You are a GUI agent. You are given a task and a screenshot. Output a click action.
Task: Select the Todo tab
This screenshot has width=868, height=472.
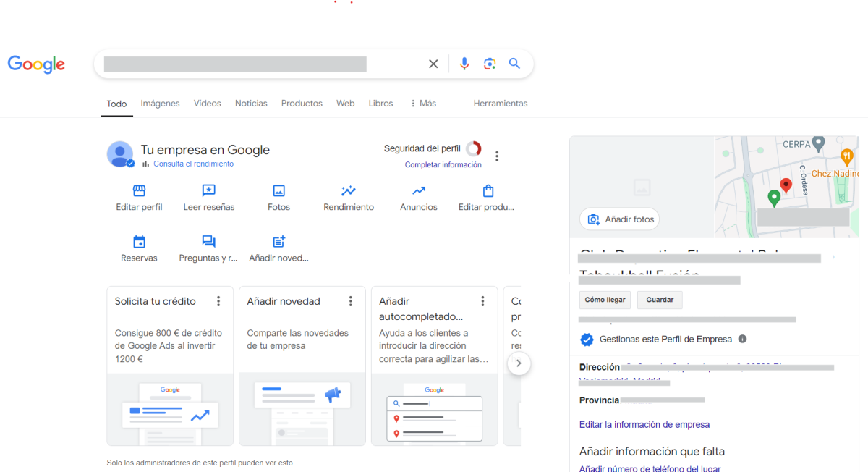point(116,104)
